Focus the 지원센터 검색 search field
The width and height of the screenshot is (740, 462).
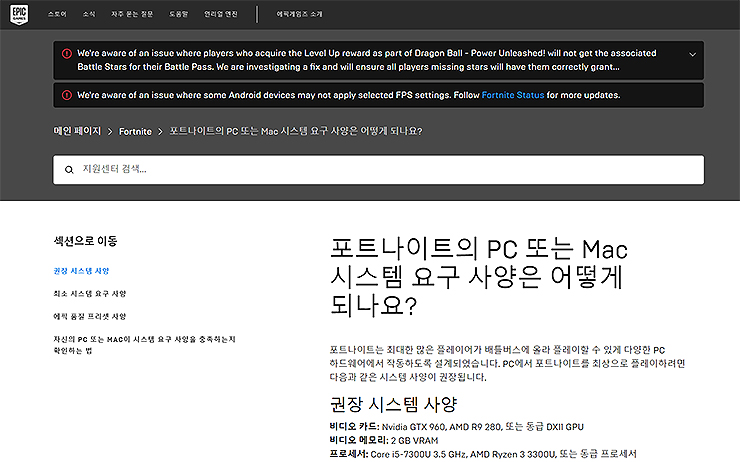378,169
